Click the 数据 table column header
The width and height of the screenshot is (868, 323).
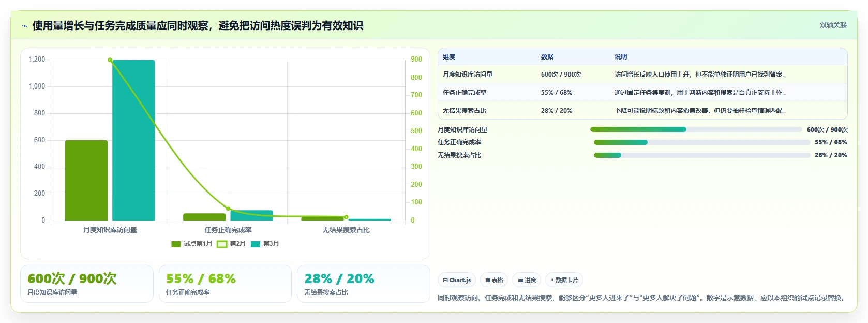tap(547, 57)
